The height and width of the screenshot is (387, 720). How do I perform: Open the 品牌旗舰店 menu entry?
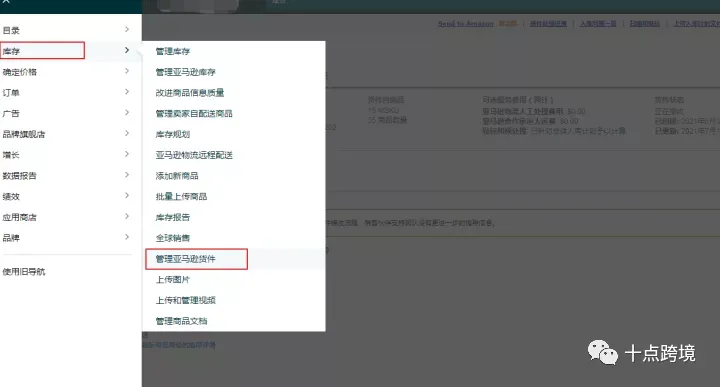pos(24,134)
